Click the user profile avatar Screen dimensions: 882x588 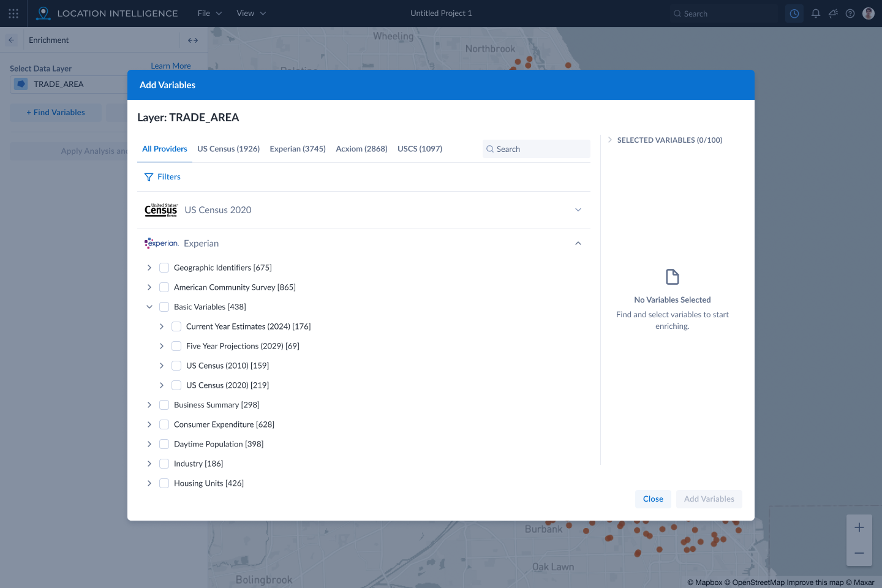(868, 13)
